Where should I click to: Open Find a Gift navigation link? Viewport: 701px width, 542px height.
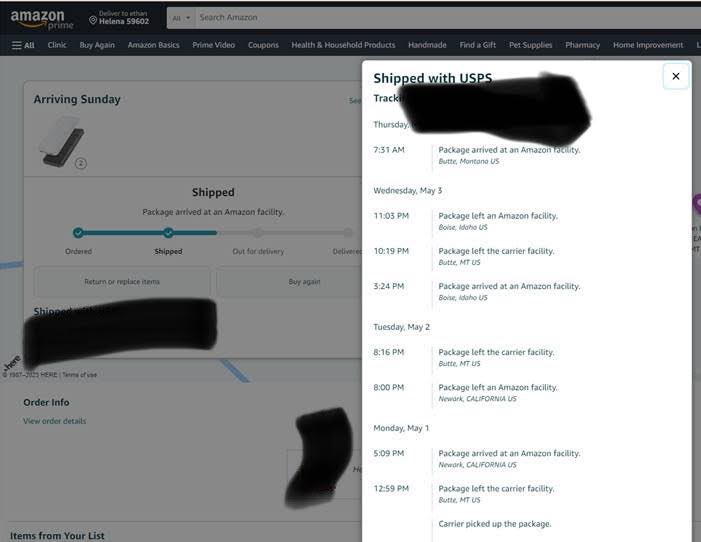click(477, 45)
